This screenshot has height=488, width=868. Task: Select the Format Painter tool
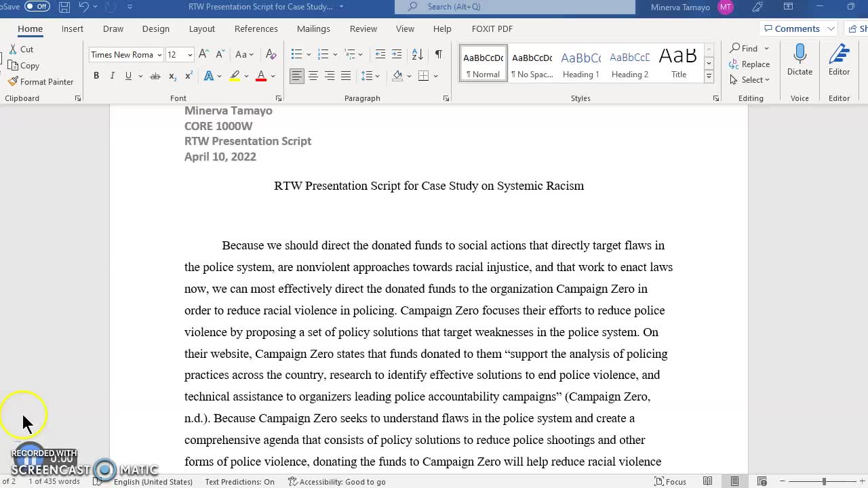click(41, 81)
